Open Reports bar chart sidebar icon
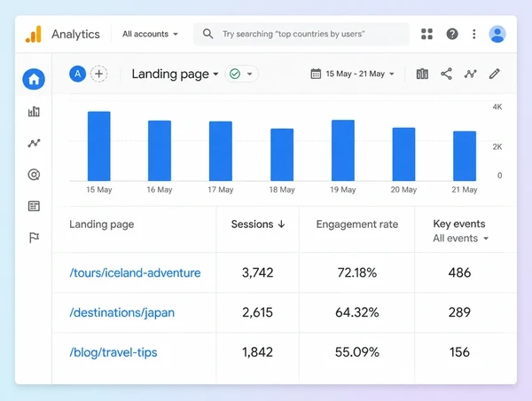532x401 pixels. (x=34, y=111)
